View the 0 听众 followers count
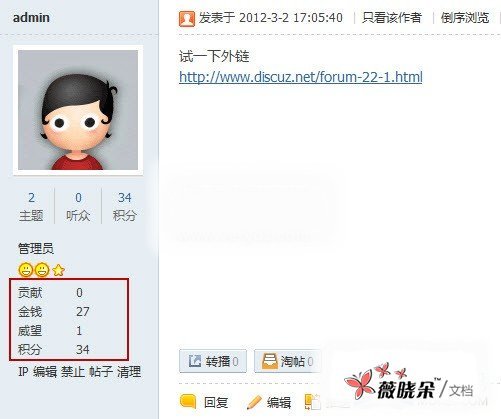Image resolution: width=501 pixels, height=419 pixels. pos(78,206)
